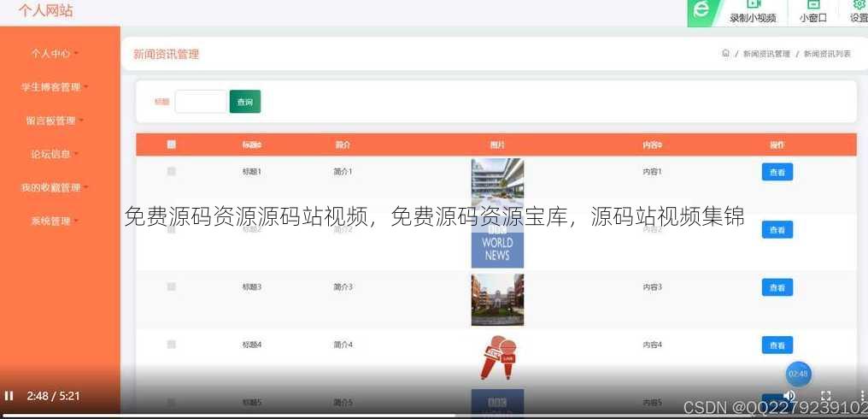Click the 图片 column header
868x419 pixels.
click(497, 145)
